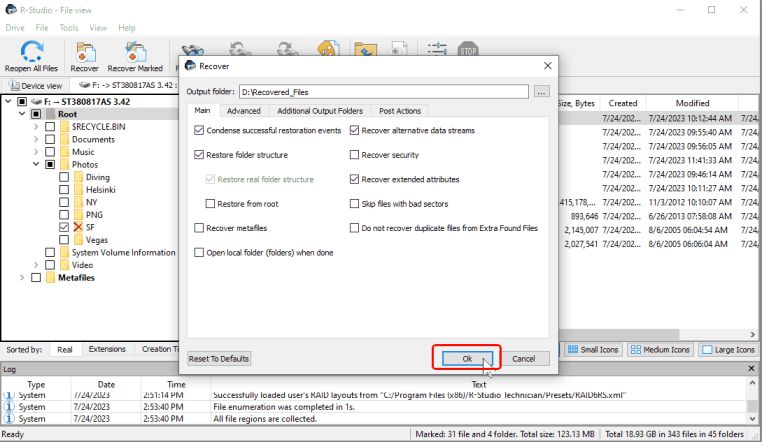The width and height of the screenshot is (762, 442).
Task: Click the options sliders toolbar icon
Action: point(437,49)
